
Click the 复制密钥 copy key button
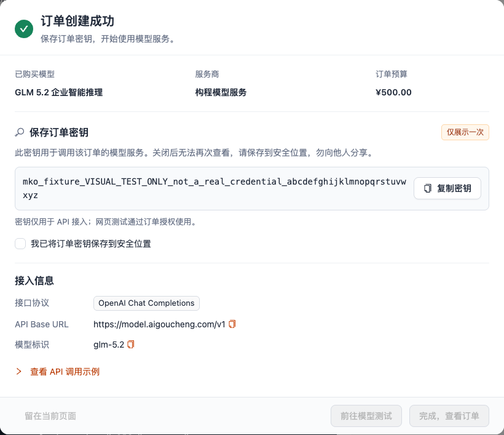click(x=447, y=188)
